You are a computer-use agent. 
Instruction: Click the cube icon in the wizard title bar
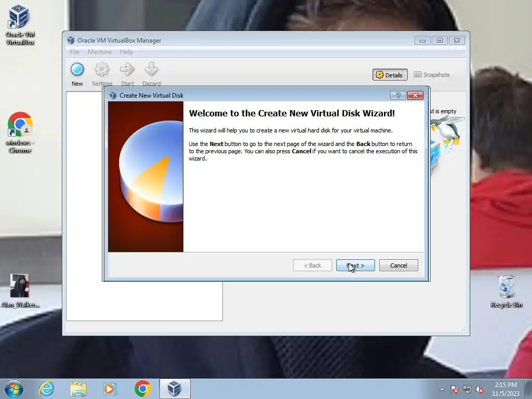tap(113, 96)
